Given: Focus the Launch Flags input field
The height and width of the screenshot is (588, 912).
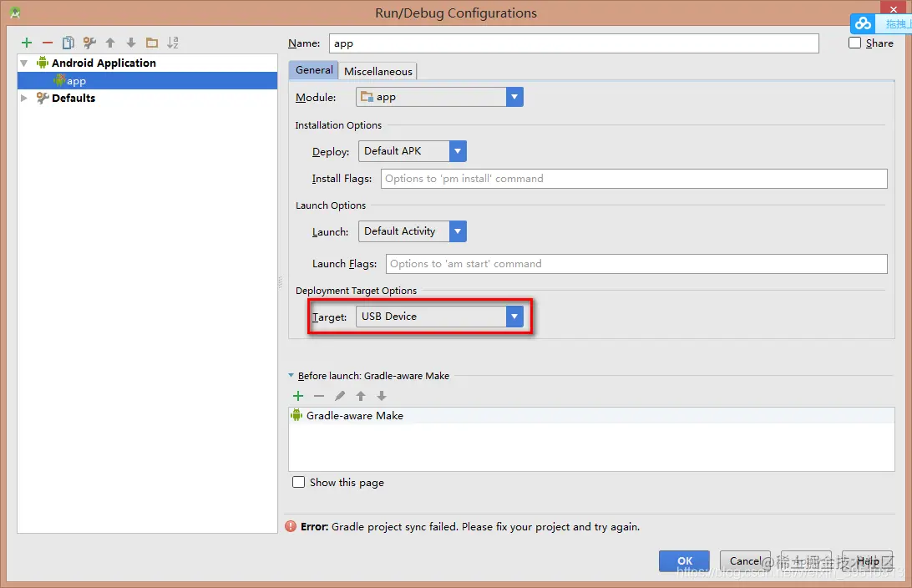Looking at the screenshot, I should pyautogui.click(x=636, y=263).
